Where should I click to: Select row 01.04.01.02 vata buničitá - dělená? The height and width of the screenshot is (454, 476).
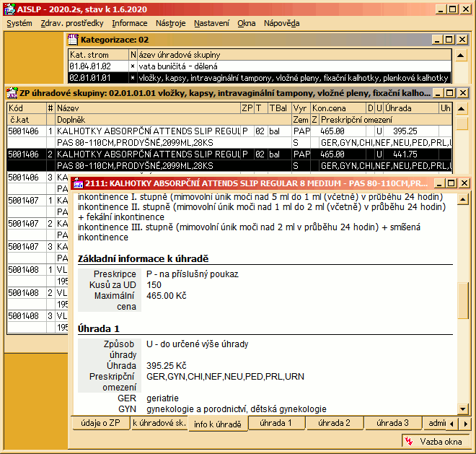[260, 66]
